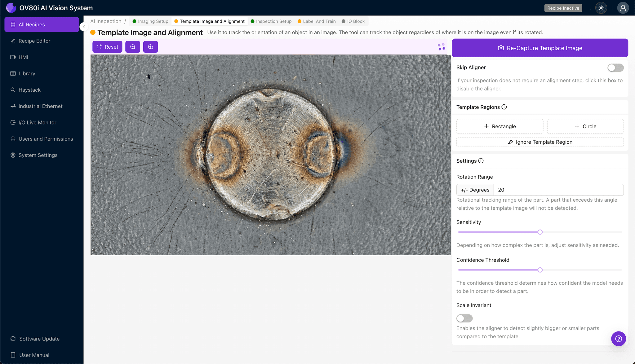This screenshot has width=635, height=364.
Task: Click the zoom in magnifier button
Action: (150, 47)
